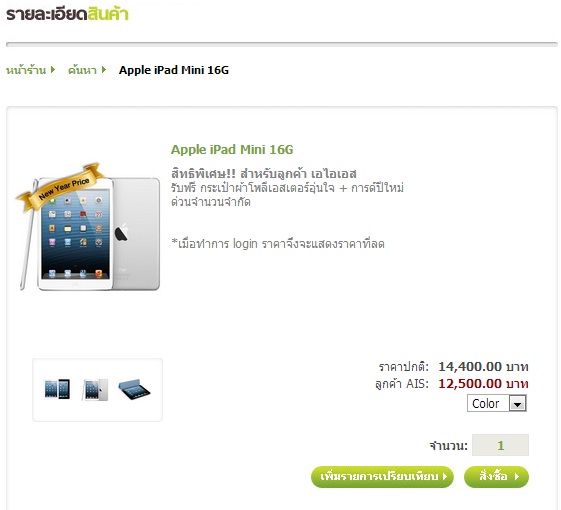
Task: Click the quantity input field
Action: [500, 445]
